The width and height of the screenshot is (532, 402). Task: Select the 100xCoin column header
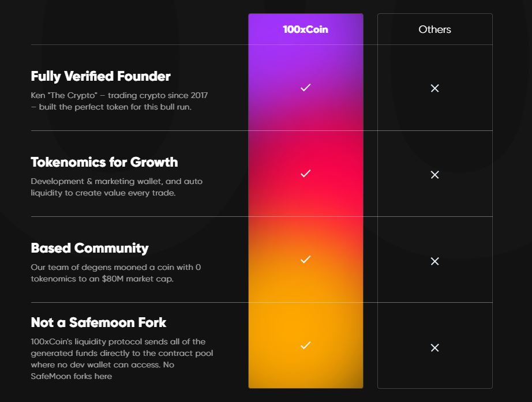305,29
